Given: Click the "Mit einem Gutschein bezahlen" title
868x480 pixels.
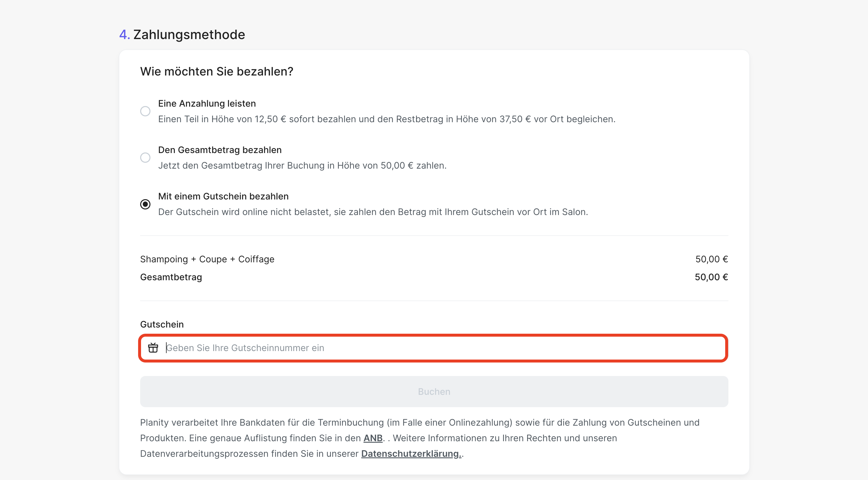Looking at the screenshot, I should pyautogui.click(x=223, y=197).
